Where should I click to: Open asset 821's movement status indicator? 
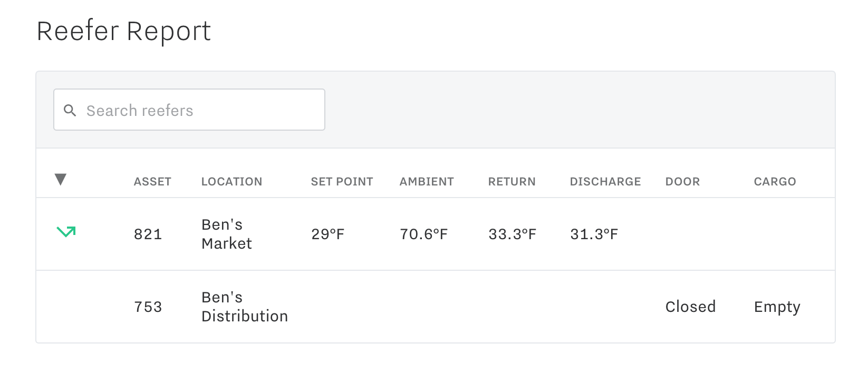click(x=65, y=231)
